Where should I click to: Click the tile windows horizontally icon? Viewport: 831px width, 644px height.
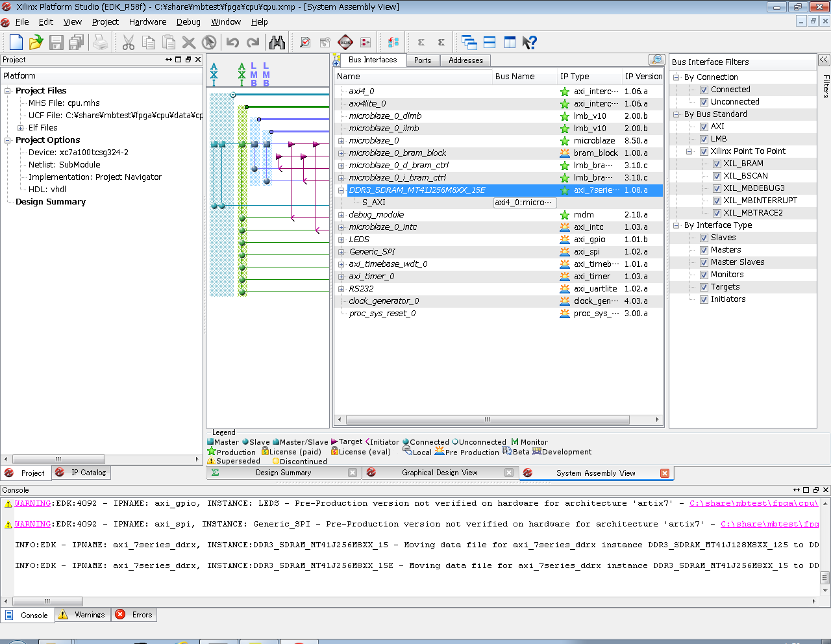coord(490,43)
